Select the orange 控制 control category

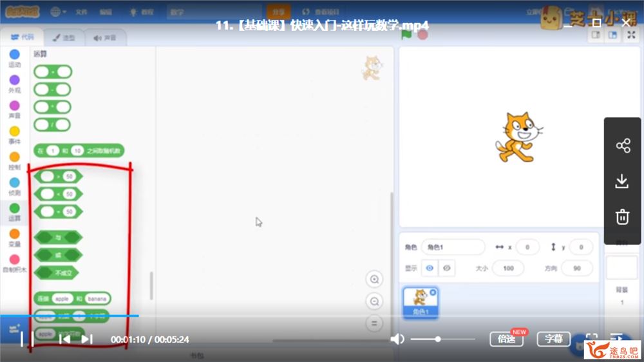(14, 160)
